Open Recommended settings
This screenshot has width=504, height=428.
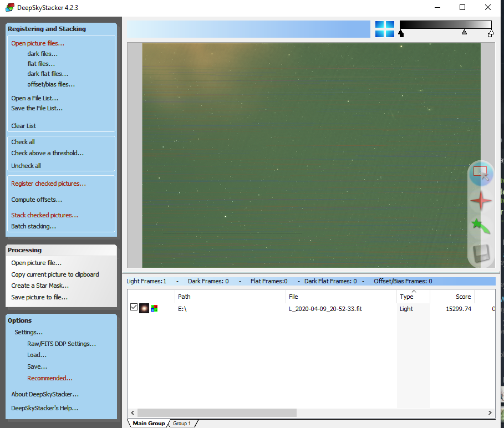(x=50, y=378)
